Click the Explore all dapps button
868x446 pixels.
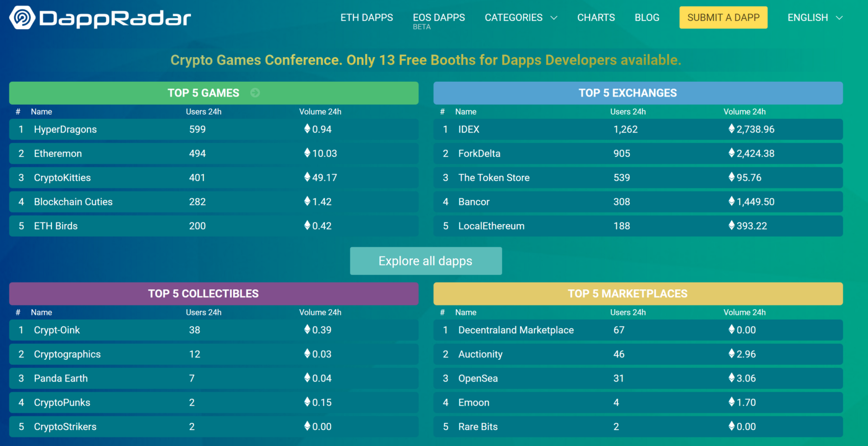coord(426,261)
